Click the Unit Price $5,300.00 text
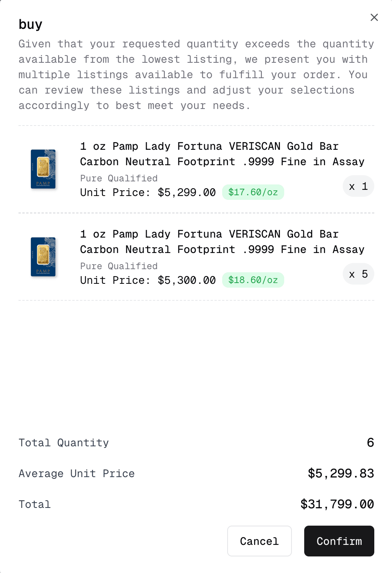The height and width of the screenshot is (573, 392). [148, 280]
